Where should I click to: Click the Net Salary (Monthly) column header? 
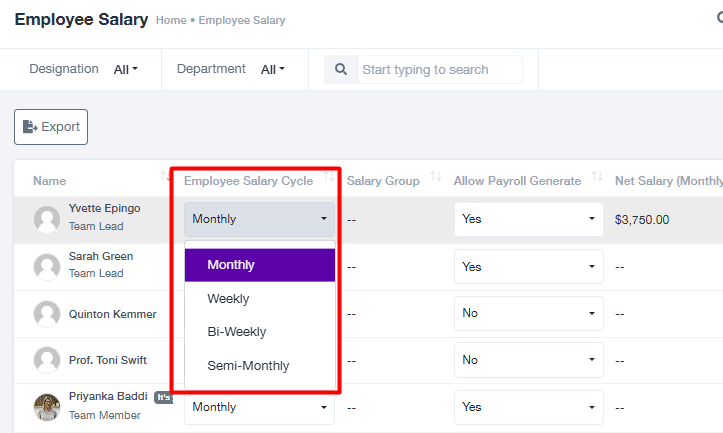(669, 181)
